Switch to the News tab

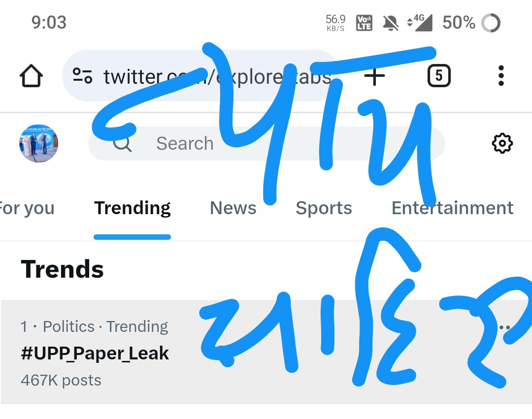(x=233, y=208)
